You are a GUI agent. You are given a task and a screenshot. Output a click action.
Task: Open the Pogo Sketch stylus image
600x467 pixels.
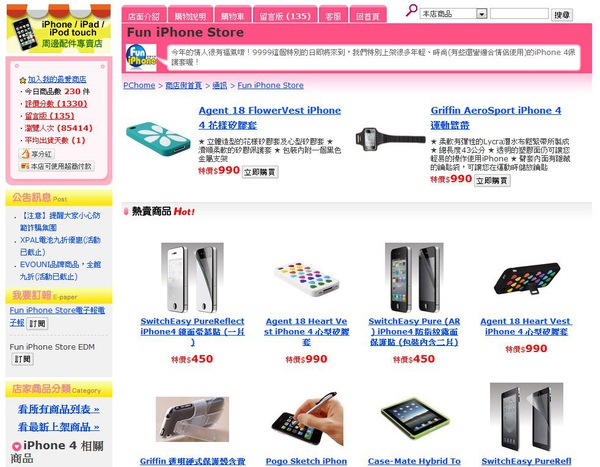click(307, 418)
